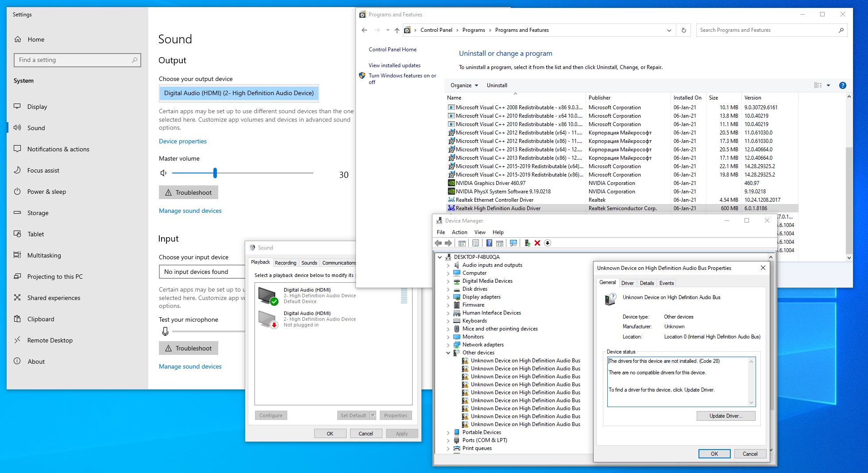Open Properties from the Device Manager toolbar
The width and height of the screenshot is (868, 473).
475,243
